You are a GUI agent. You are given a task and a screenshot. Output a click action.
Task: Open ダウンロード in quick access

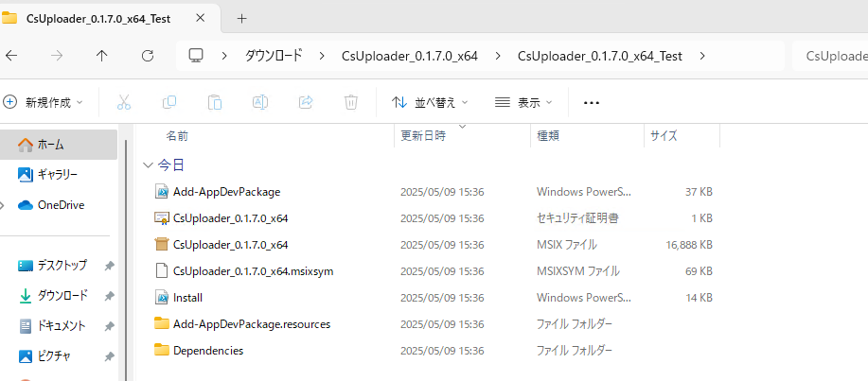(62, 296)
